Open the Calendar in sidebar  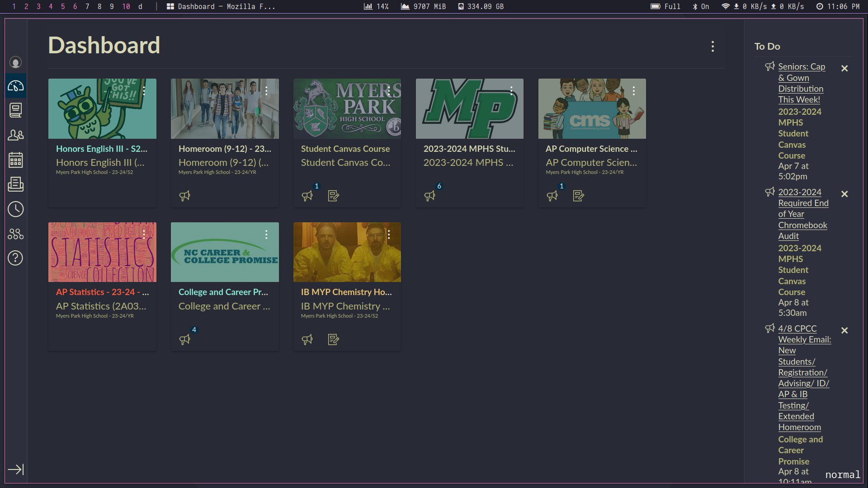click(x=15, y=160)
